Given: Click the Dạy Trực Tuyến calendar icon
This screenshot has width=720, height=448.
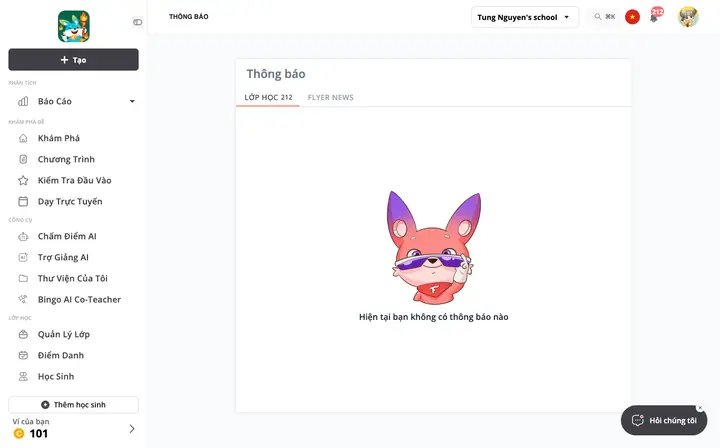Looking at the screenshot, I should 23,202.
